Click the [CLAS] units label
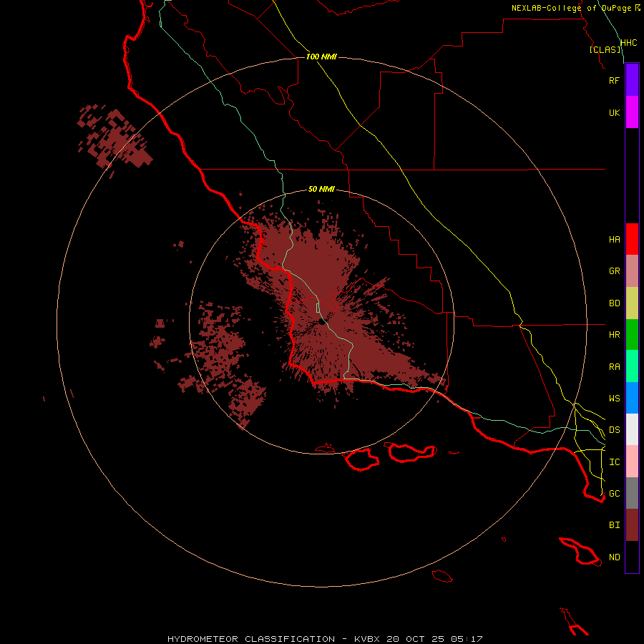Viewport: 644px width, 644px height. click(x=605, y=49)
